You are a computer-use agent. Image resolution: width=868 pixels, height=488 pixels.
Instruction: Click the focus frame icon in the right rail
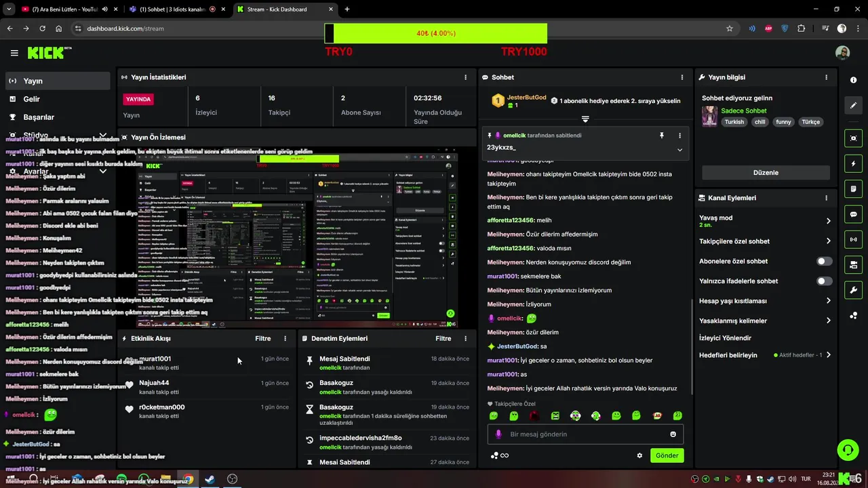(853, 138)
